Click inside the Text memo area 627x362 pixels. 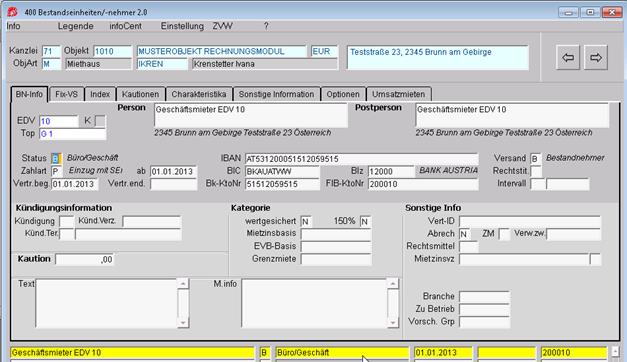tap(107, 303)
